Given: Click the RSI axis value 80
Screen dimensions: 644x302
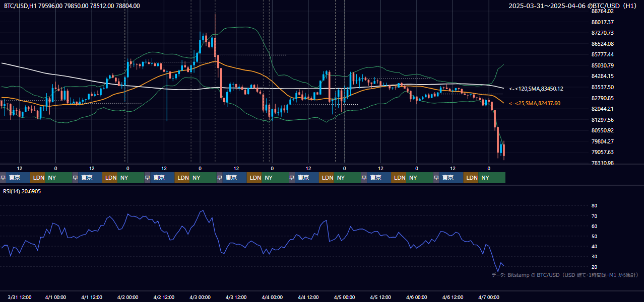Looking at the screenshot, I should pos(594,206).
